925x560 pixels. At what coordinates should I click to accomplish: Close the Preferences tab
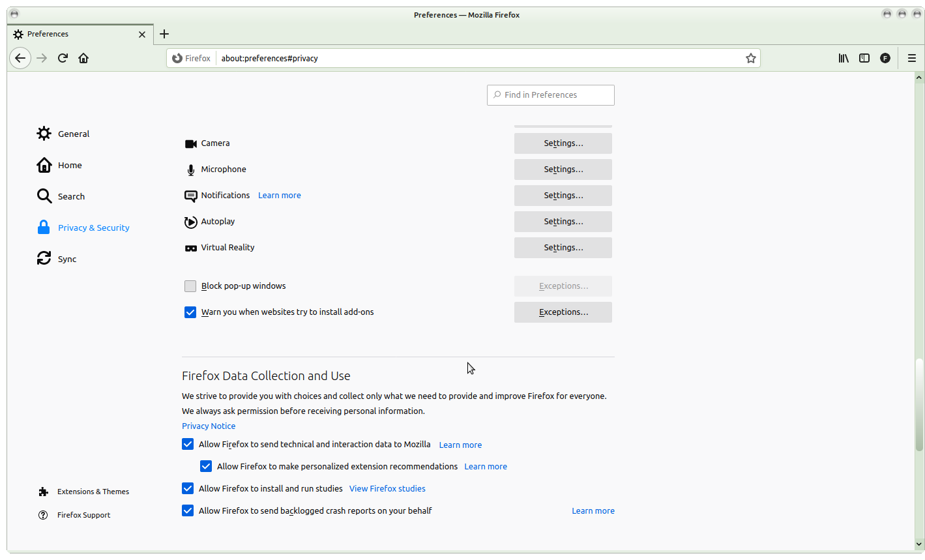(x=142, y=34)
